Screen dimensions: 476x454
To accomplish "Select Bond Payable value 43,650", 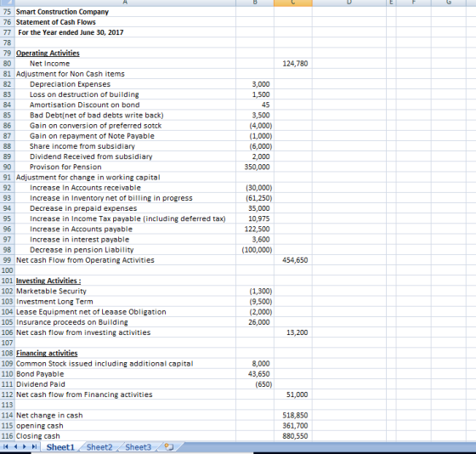I will (255, 374).
